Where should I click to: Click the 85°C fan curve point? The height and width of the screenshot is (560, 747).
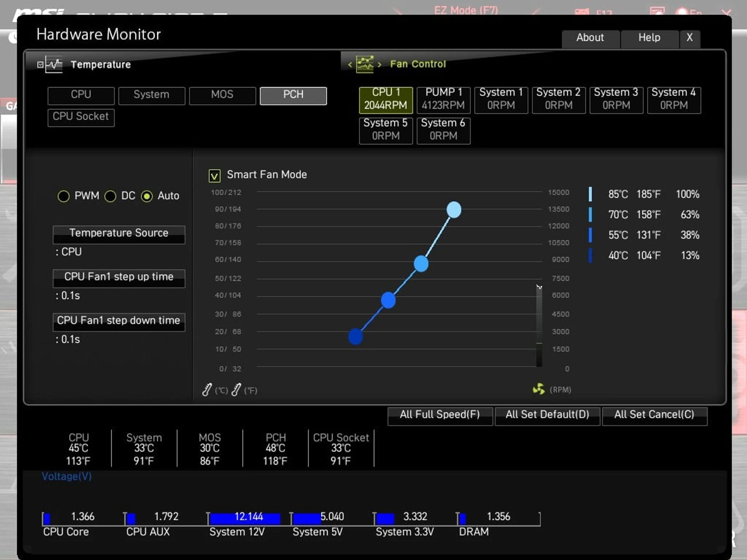tap(454, 210)
